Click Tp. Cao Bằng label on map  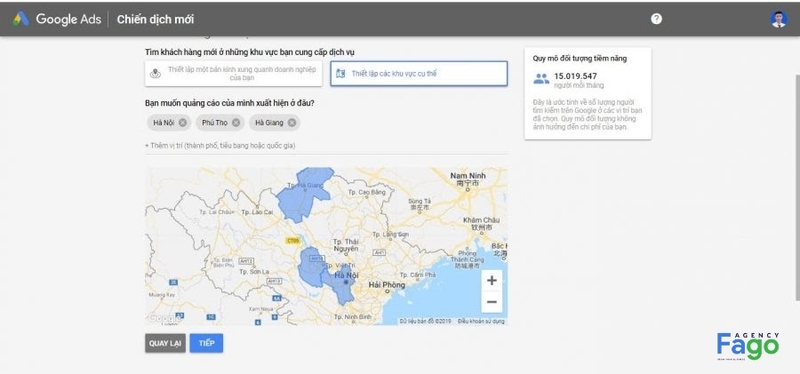click(366, 192)
